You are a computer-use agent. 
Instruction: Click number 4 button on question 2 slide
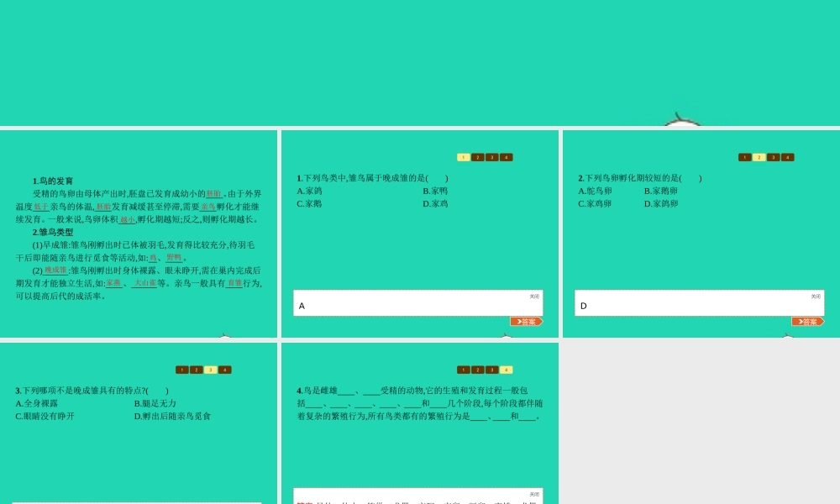click(788, 157)
